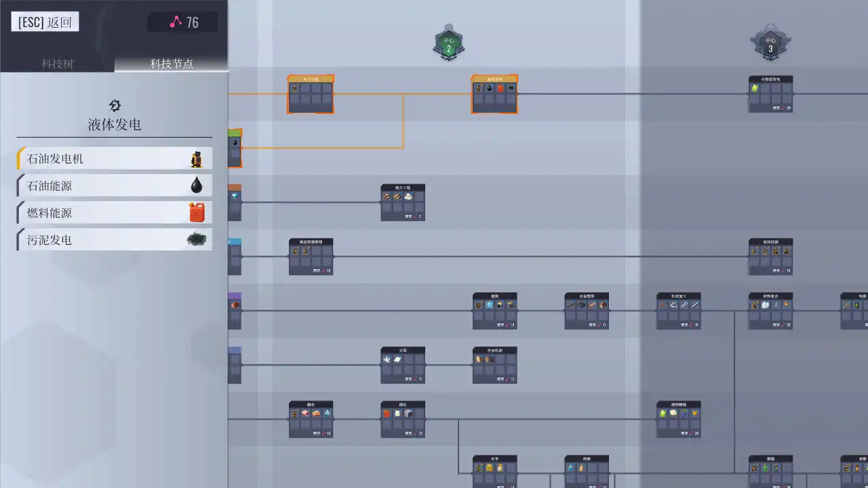The width and height of the screenshot is (868, 488).
Task: Click the black oil drop in 液体发电 node
Action: point(490,88)
